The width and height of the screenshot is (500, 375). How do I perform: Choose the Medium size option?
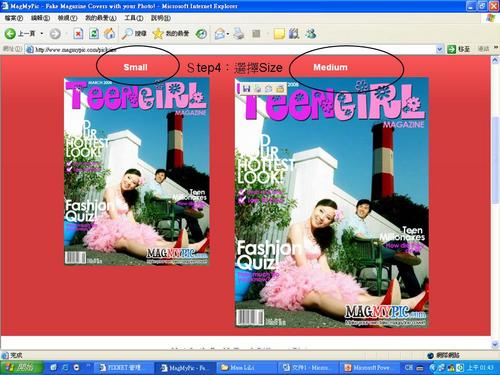click(330, 67)
